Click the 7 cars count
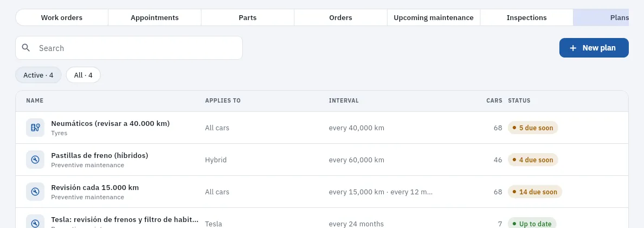The image size is (644, 228). [x=500, y=224]
